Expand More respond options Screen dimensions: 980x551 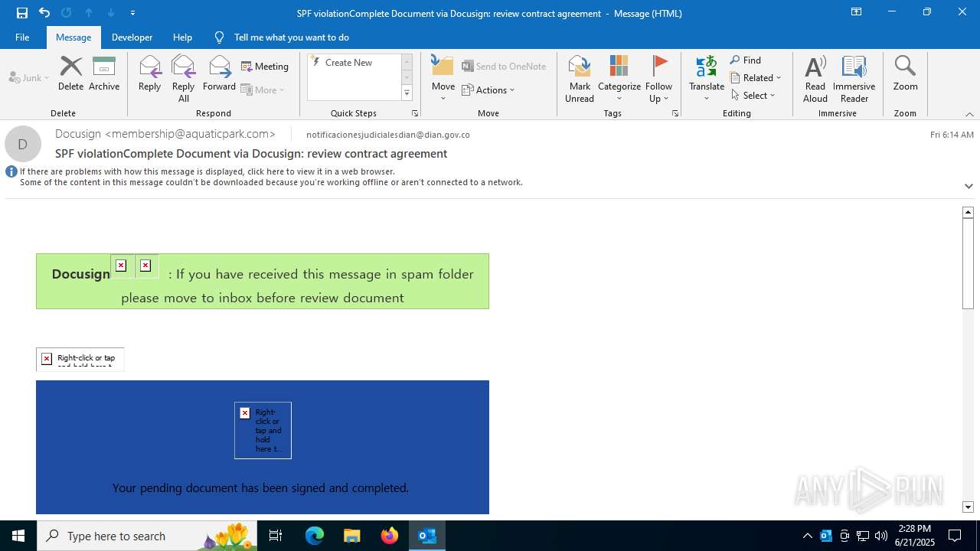(263, 90)
